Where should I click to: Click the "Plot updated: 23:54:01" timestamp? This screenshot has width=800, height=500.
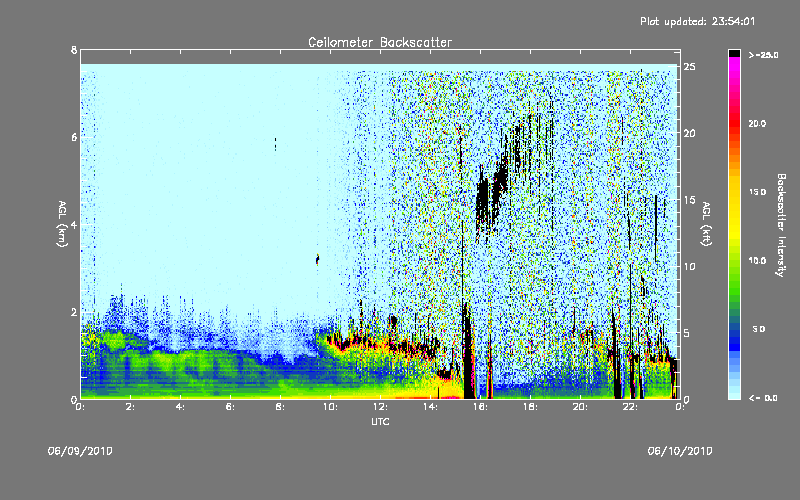[697, 21]
